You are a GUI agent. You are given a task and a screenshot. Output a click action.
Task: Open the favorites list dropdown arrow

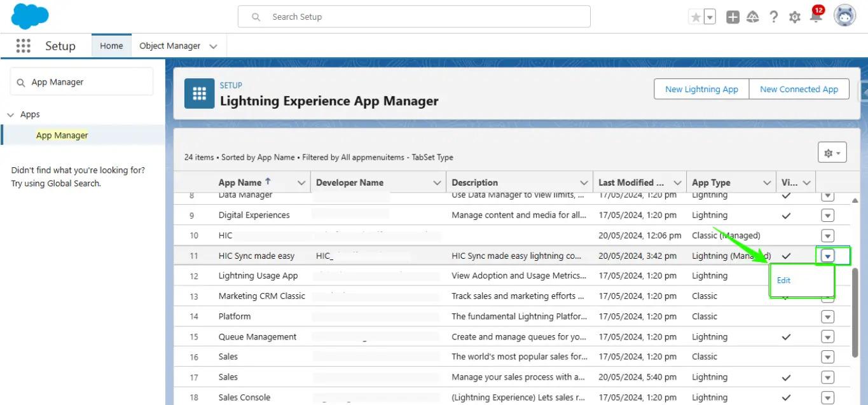click(710, 17)
